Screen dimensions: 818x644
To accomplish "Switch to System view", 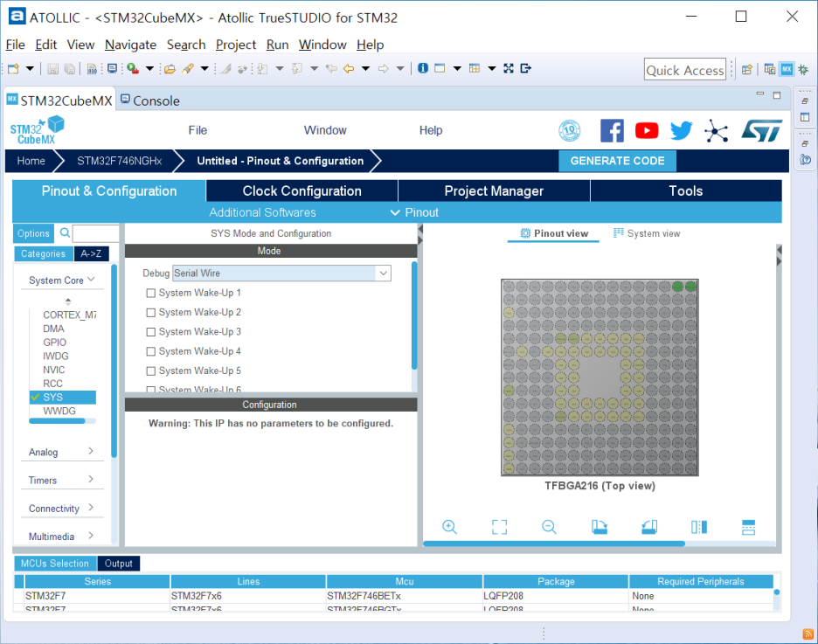I will point(647,233).
